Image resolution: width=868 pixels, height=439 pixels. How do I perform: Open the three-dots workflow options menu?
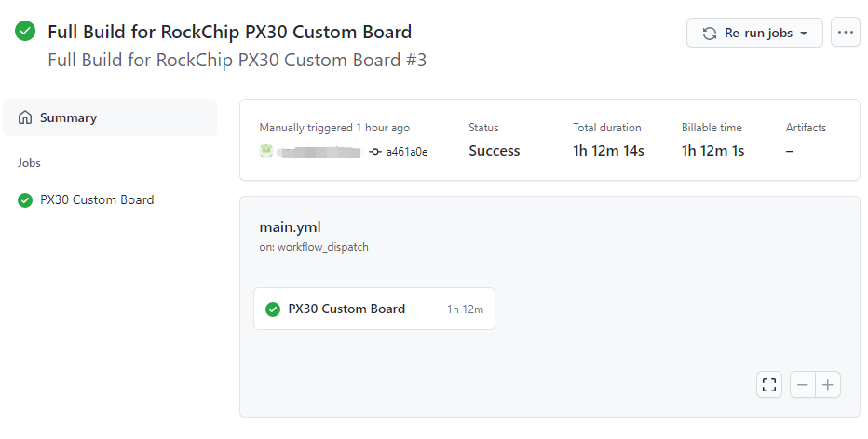tap(846, 32)
